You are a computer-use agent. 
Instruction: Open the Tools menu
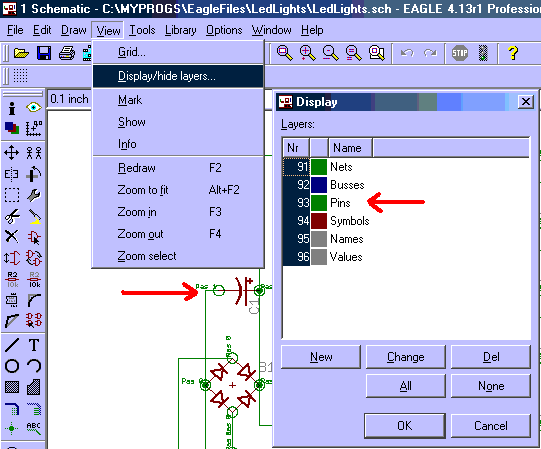[x=142, y=30]
